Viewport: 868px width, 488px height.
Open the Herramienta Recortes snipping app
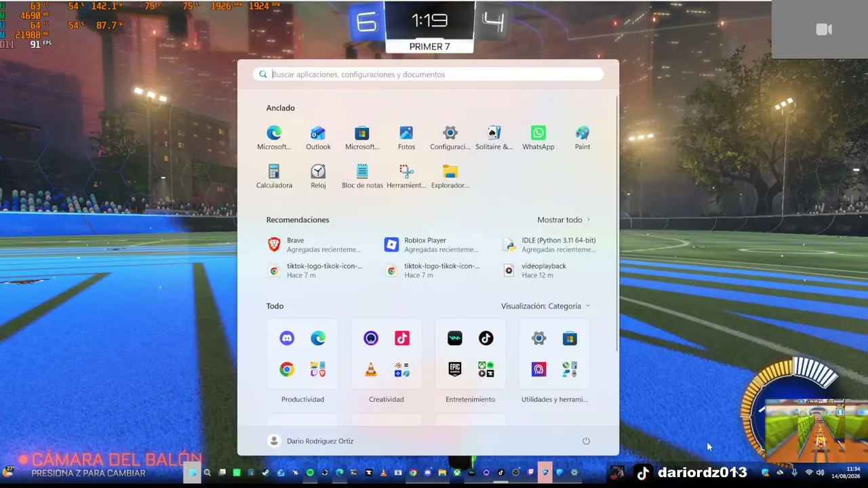(406, 176)
